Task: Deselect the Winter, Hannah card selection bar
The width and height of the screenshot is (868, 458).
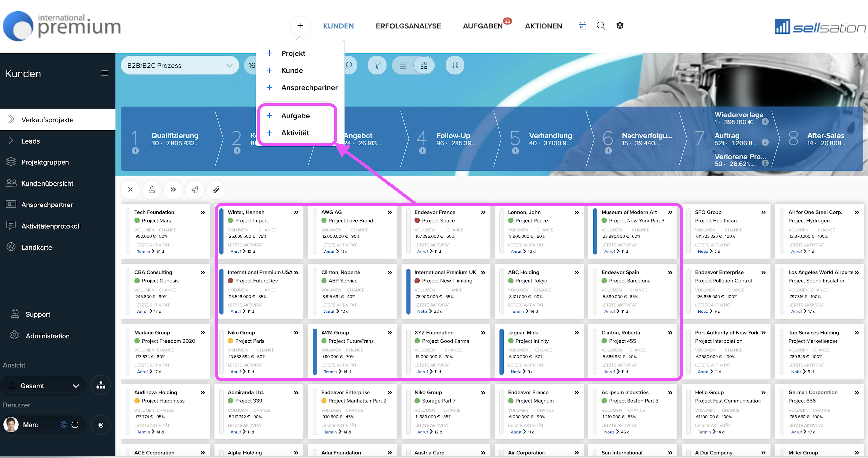Action: point(221,231)
